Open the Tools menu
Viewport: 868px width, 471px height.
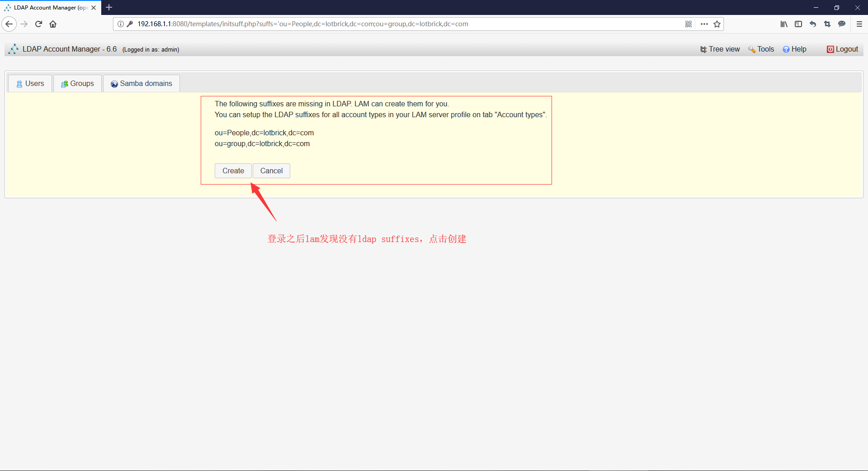click(761, 49)
